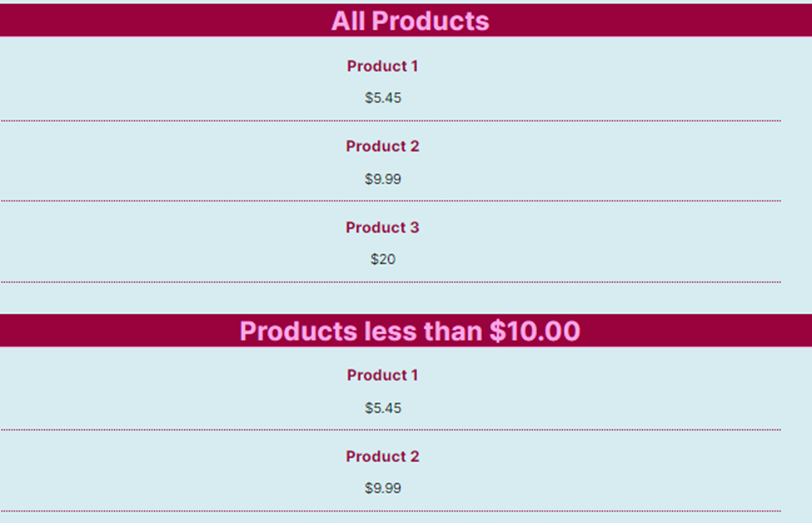Click the $10.00 amount in the second heading

(535, 331)
